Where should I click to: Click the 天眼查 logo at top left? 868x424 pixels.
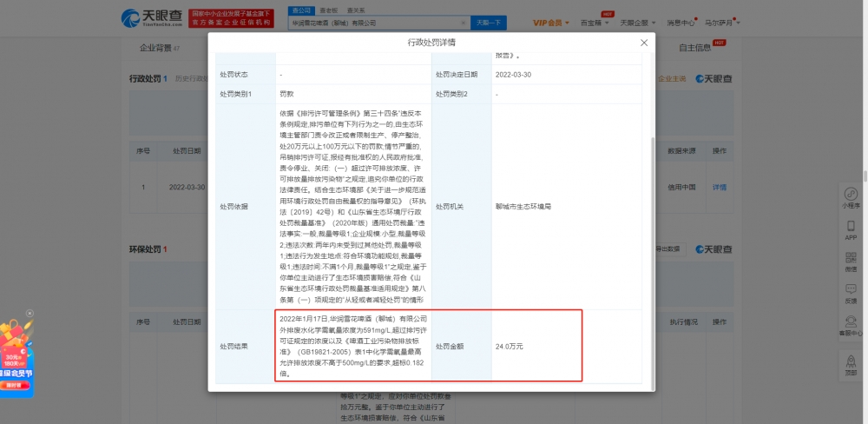[x=152, y=18]
